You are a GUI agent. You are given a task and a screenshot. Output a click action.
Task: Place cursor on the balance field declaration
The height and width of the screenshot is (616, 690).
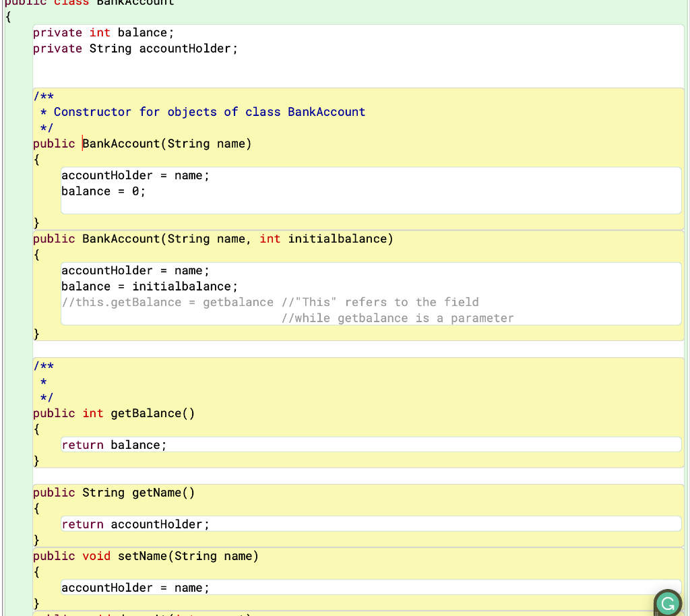click(x=101, y=32)
